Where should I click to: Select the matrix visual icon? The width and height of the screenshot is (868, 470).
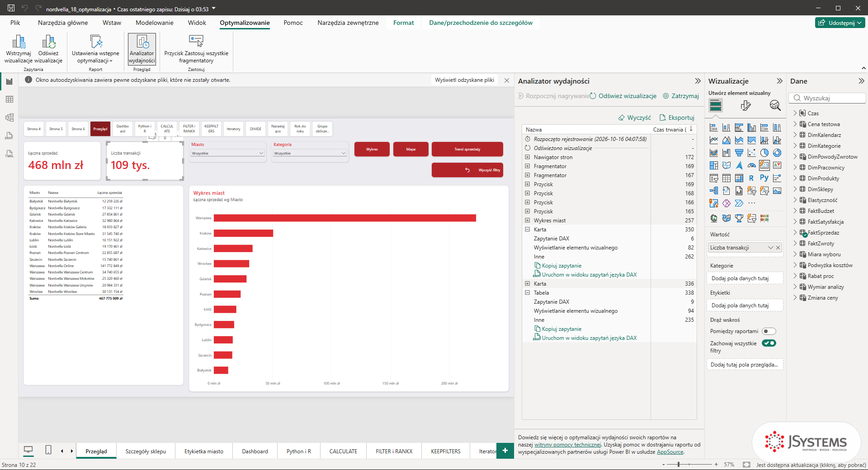pos(739,178)
